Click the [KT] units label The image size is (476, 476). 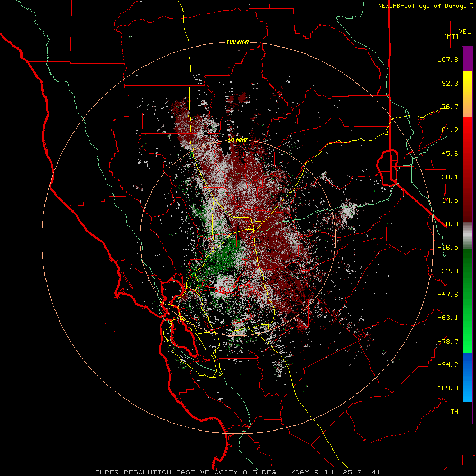pyautogui.click(x=452, y=36)
